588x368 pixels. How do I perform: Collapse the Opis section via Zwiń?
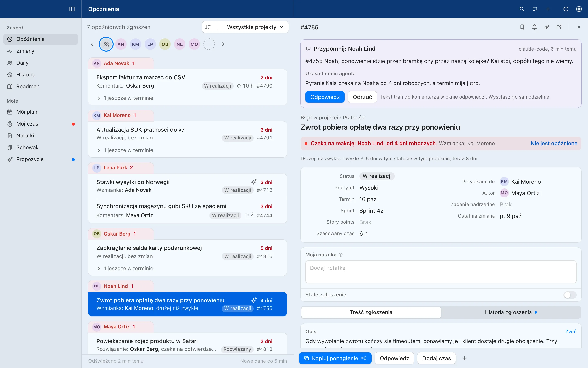tap(570, 331)
